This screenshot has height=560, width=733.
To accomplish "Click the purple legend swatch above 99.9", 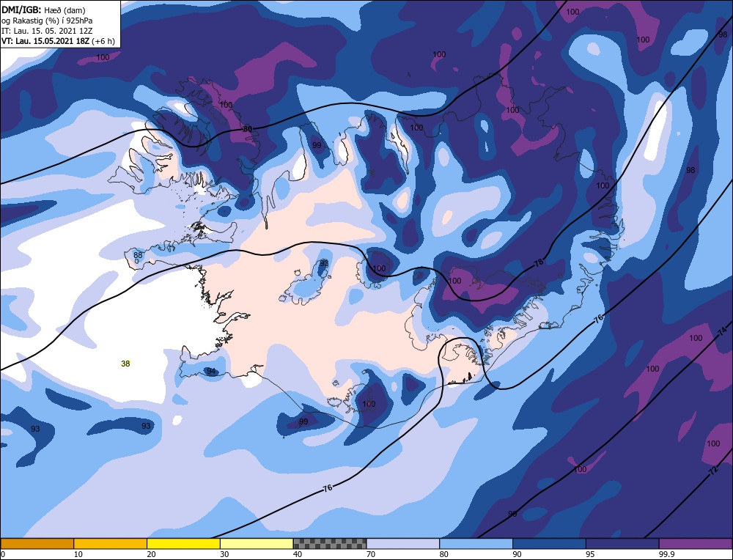I will click(x=696, y=543).
